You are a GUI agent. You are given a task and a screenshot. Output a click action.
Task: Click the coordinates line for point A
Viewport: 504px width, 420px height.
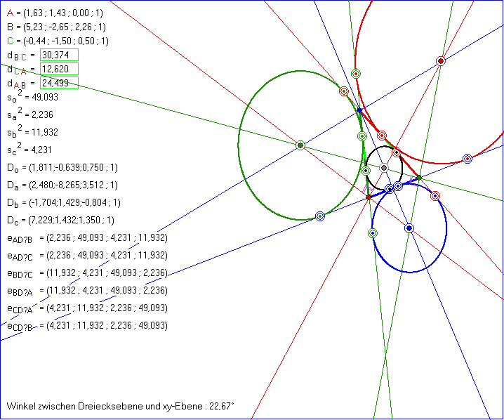coord(55,13)
